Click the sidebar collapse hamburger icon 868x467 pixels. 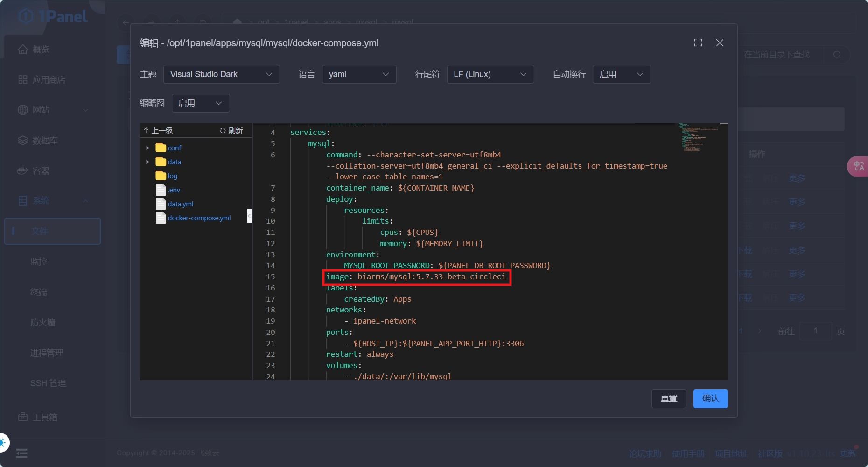tap(22, 453)
